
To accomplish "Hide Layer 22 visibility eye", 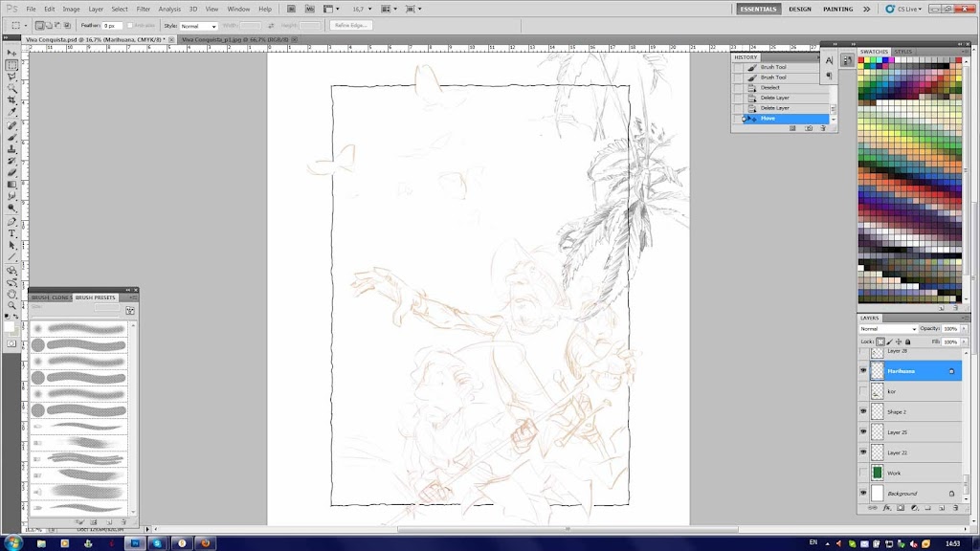I will 863,452.
